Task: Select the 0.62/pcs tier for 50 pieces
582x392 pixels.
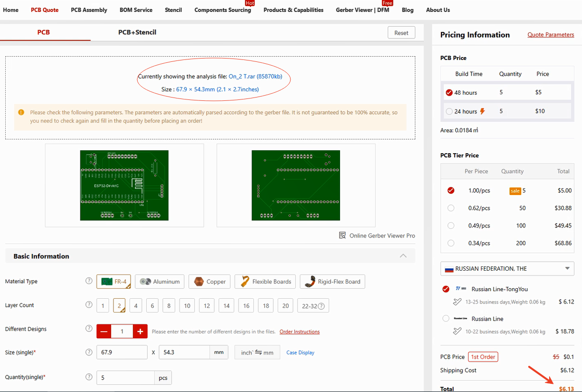Action: click(x=451, y=208)
